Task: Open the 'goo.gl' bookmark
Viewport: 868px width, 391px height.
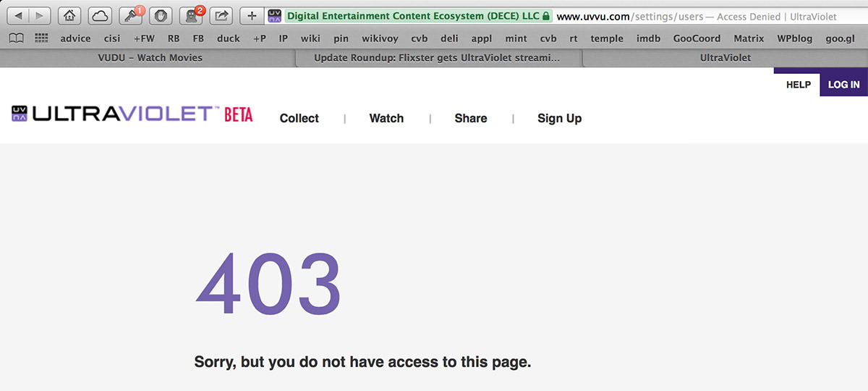Action: 841,38
